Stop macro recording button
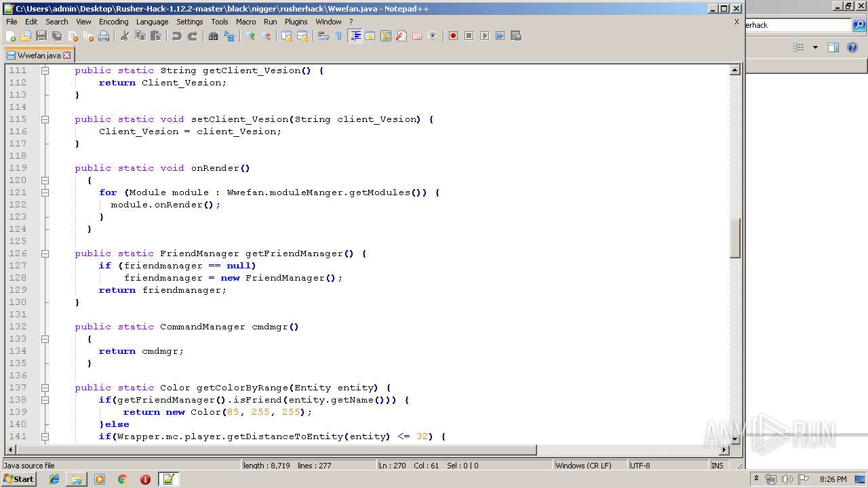Image resolution: width=868 pixels, height=488 pixels. pos(469,36)
